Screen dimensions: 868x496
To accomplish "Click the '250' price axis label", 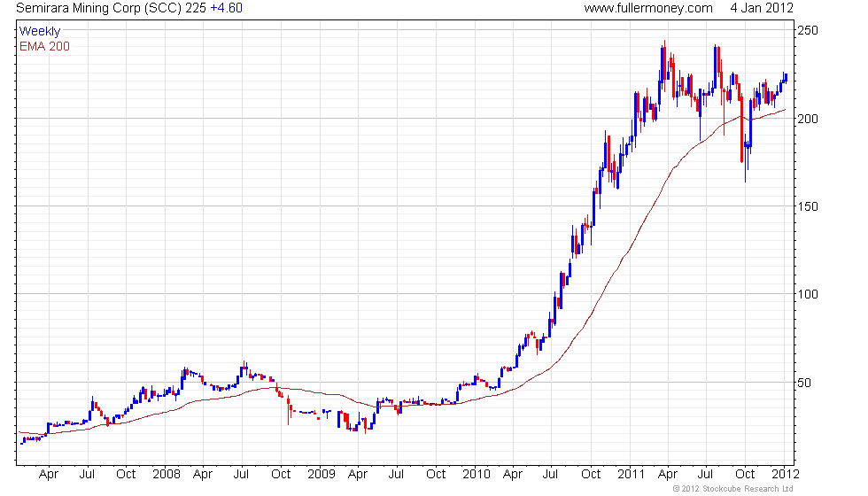I will pos(808,30).
